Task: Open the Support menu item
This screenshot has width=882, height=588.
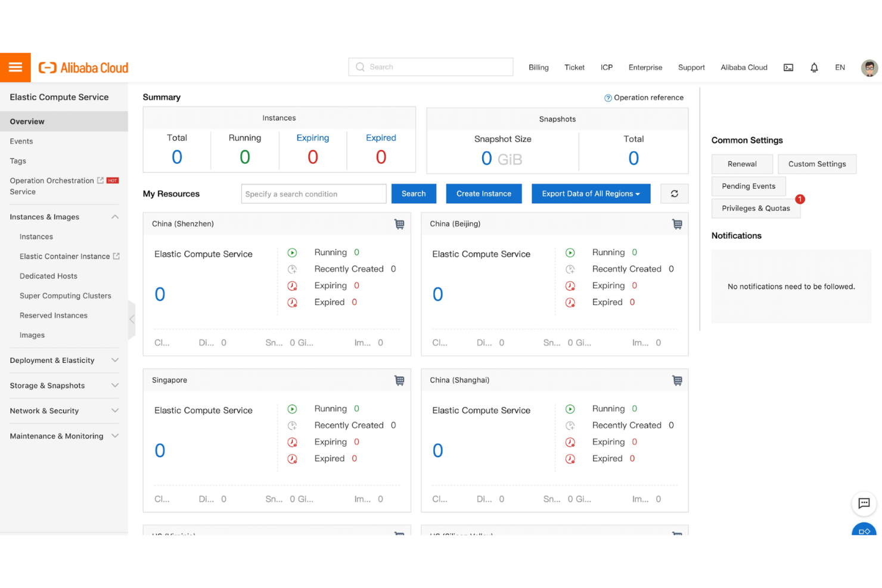Action: point(691,67)
